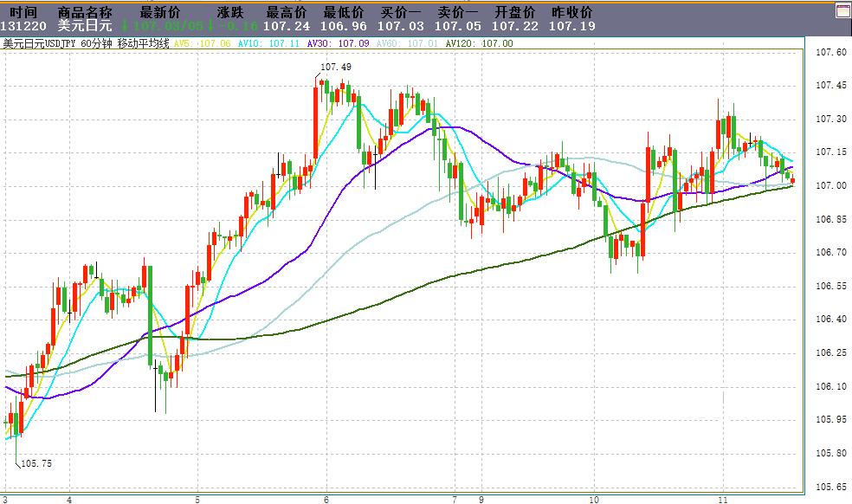This screenshot has width=852, height=504.
Task: Select the pale AV60 moving average label
Action: [x=407, y=43]
